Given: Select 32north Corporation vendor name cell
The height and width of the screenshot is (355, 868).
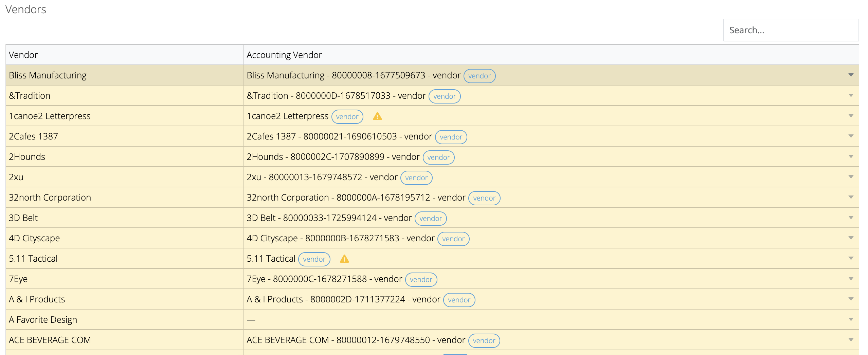Looking at the screenshot, I should tap(125, 197).
